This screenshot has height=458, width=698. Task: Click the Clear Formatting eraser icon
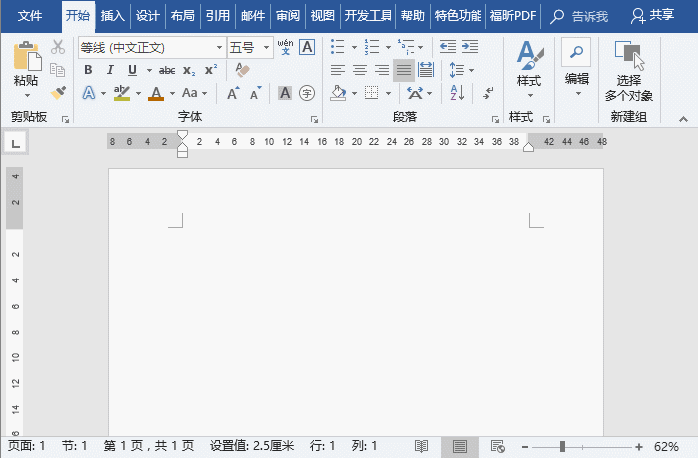tap(242, 70)
